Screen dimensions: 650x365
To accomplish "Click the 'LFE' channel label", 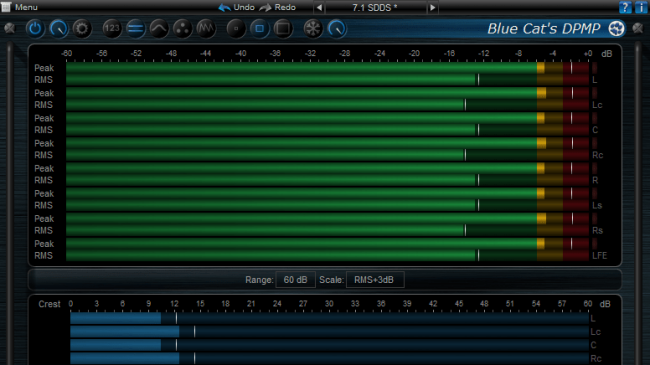I will (599, 256).
